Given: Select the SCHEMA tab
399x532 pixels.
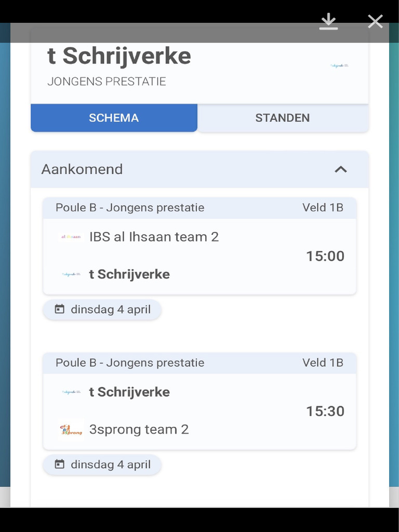Looking at the screenshot, I should click(x=114, y=118).
